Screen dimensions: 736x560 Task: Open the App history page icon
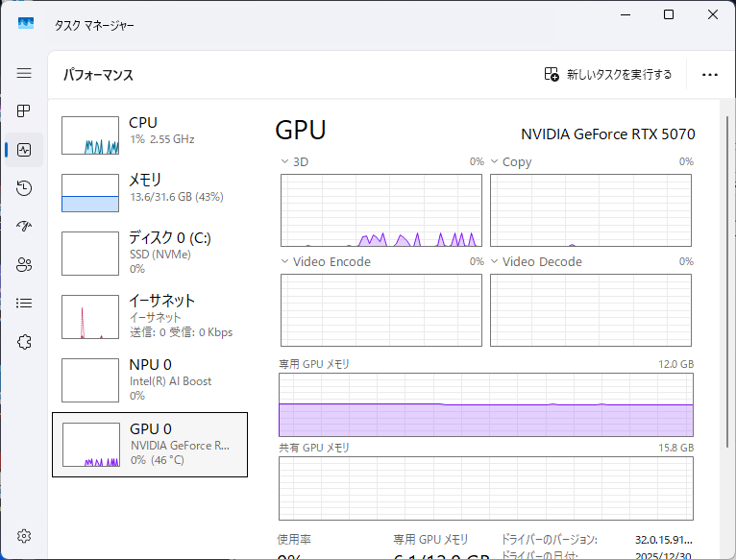tap(24, 188)
